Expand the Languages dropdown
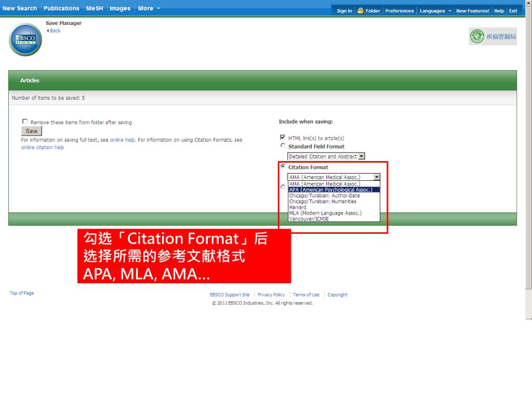532x399 pixels. pos(435,11)
